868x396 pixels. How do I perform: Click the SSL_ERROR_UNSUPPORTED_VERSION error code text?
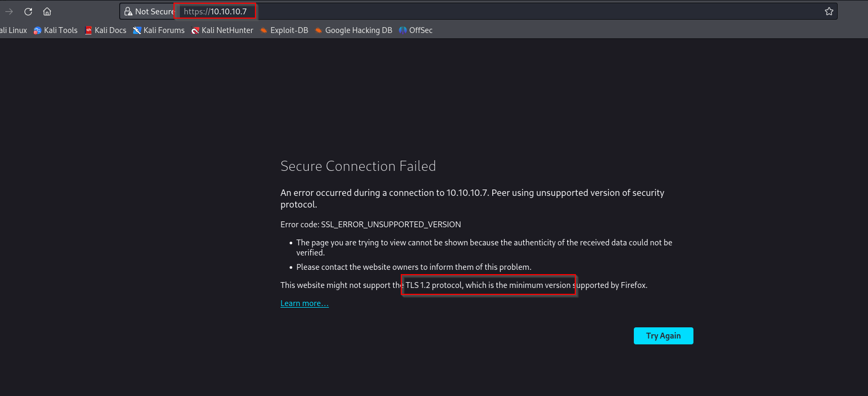tap(391, 225)
